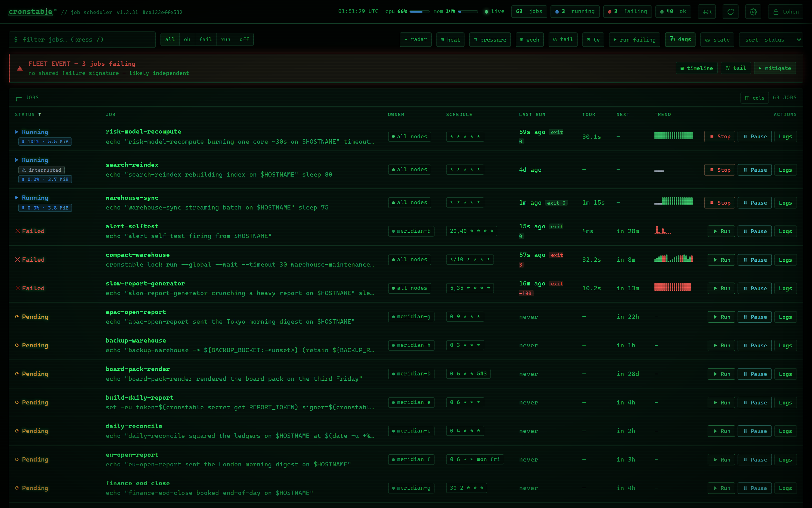
Task: Run the finance-eod-close job
Action: coord(721,488)
